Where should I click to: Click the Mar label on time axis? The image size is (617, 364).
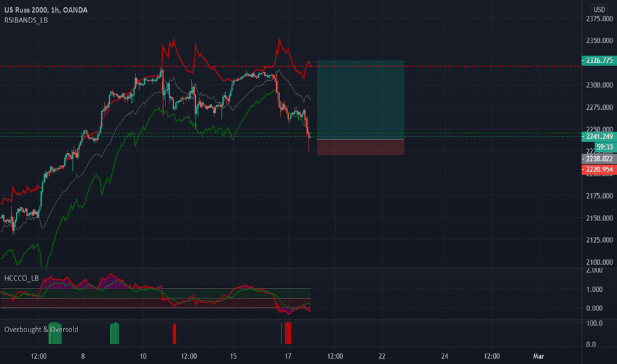tap(538, 356)
